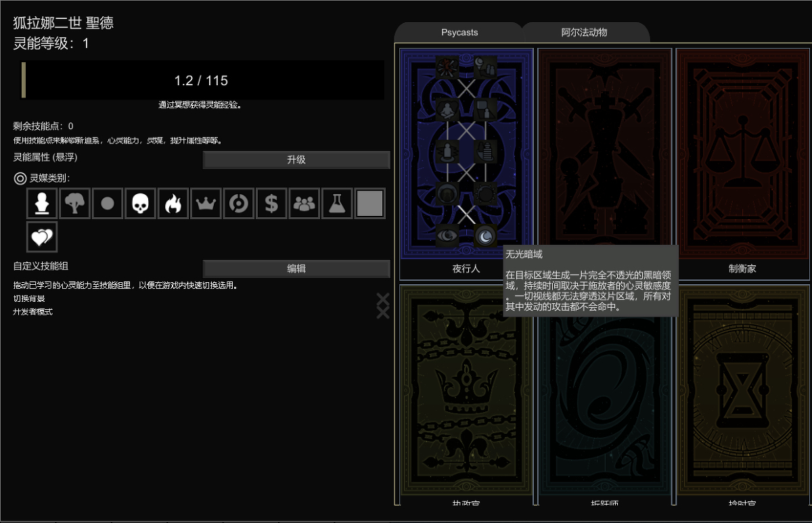Select the plain circle meditation focus icon
The height and width of the screenshot is (523, 812).
(107, 203)
